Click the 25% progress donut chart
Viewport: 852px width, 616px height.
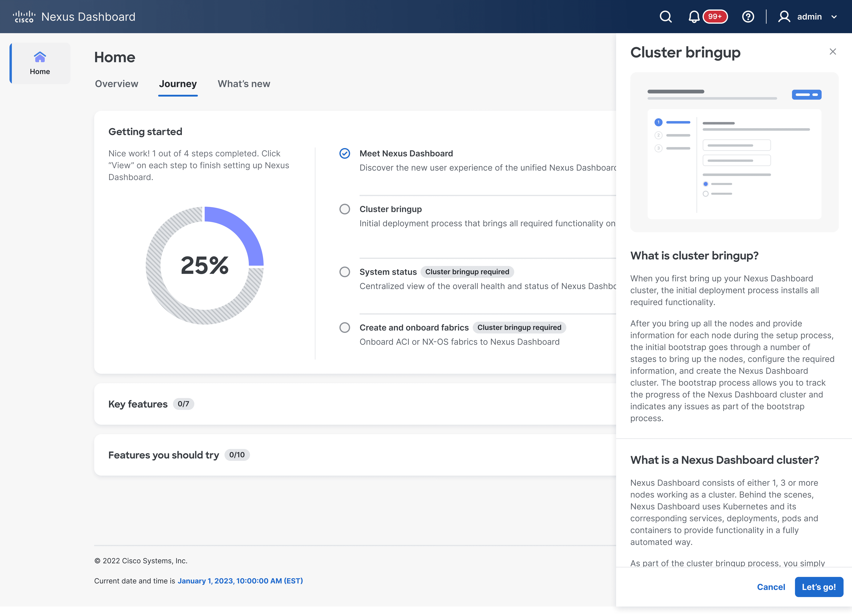tap(205, 265)
